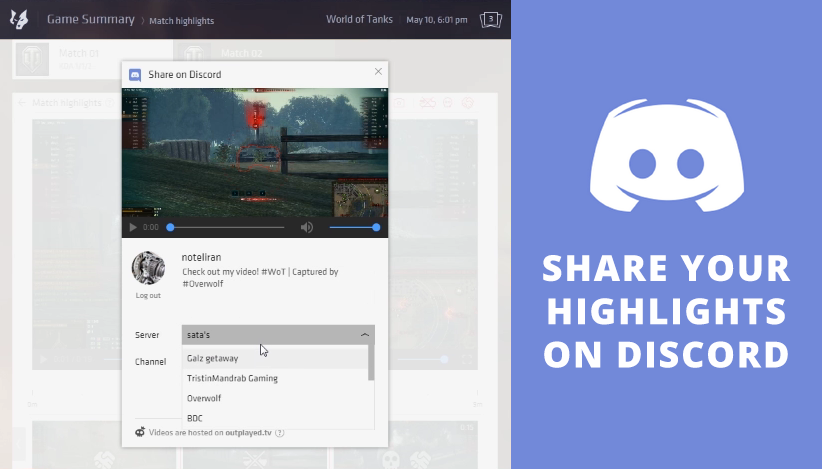Click World of Tanks game title
Viewport: 822px width, 469px height.
tap(359, 19)
